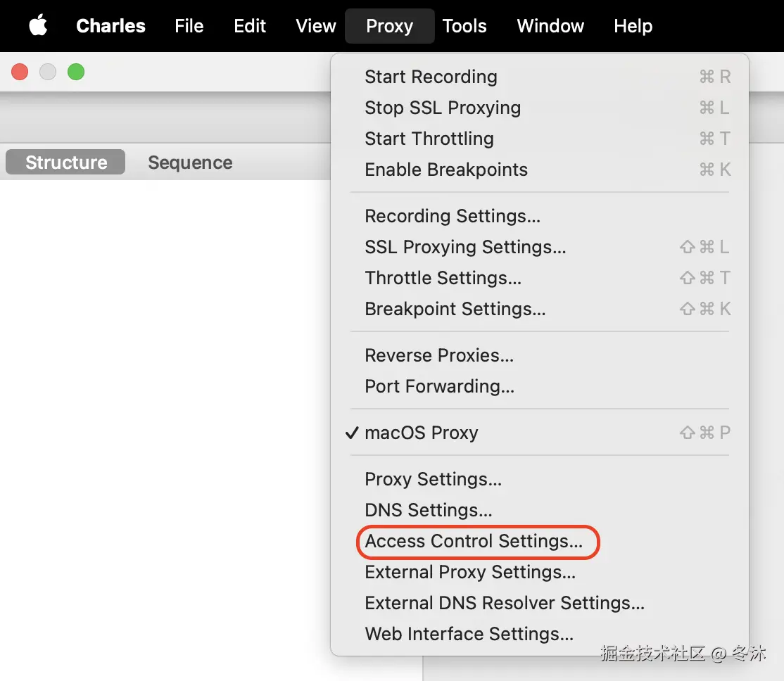The width and height of the screenshot is (784, 681).
Task: Open SSL Proxying Settings
Action: pos(465,247)
